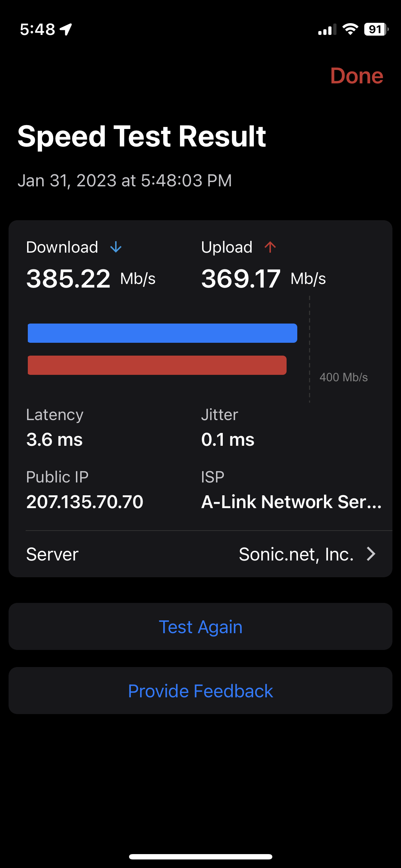Tap the battery level indicator

point(376,29)
